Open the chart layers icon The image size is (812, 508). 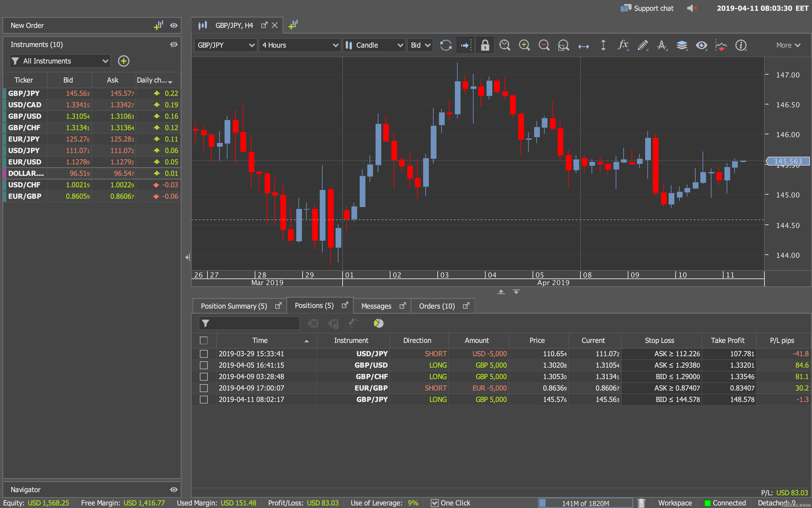(x=682, y=45)
